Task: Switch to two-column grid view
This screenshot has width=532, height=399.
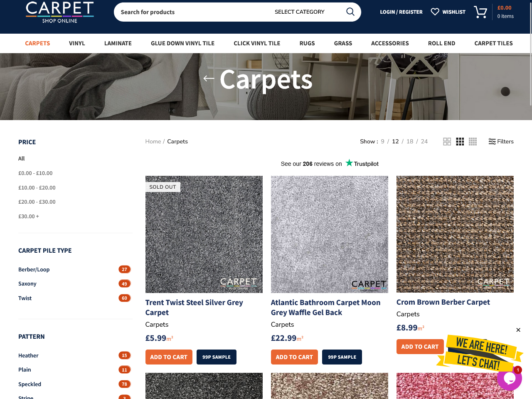Action: (447, 142)
